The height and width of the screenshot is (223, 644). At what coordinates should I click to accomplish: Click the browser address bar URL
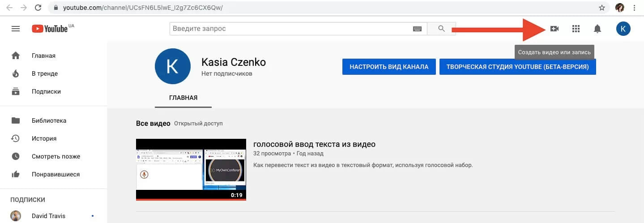click(x=143, y=8)
